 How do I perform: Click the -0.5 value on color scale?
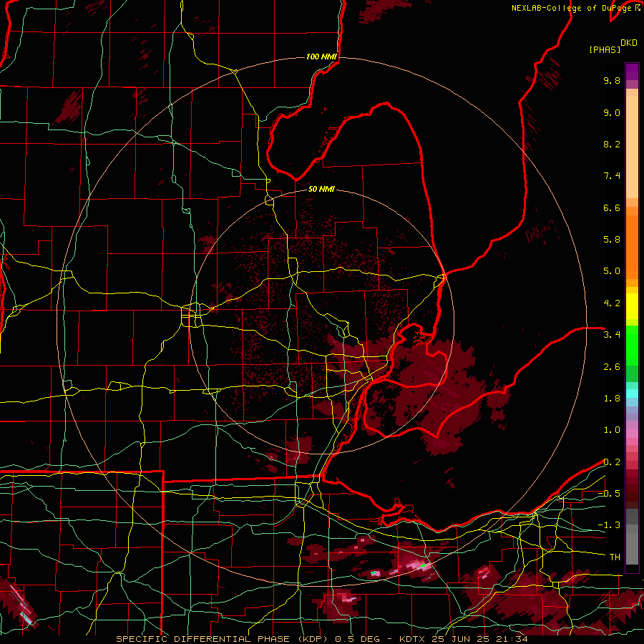coord(609,493)
